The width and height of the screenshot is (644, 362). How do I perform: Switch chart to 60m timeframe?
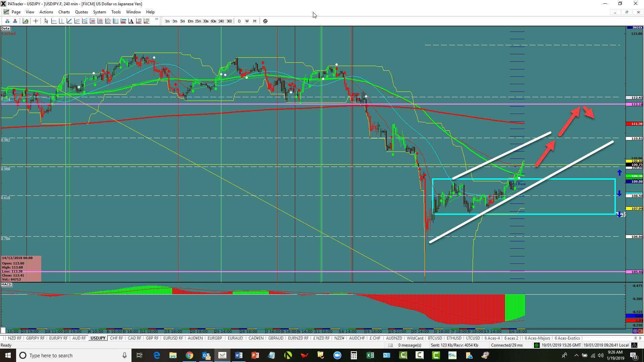point(213,21)
